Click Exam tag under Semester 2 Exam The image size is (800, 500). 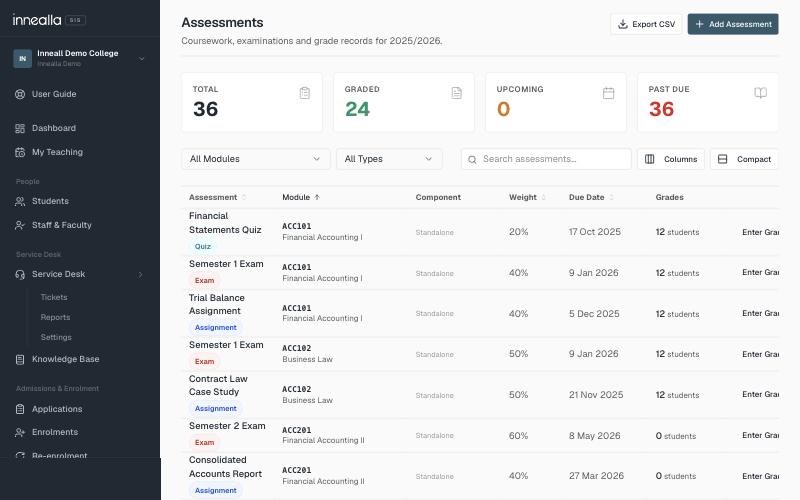coord(204,442)
